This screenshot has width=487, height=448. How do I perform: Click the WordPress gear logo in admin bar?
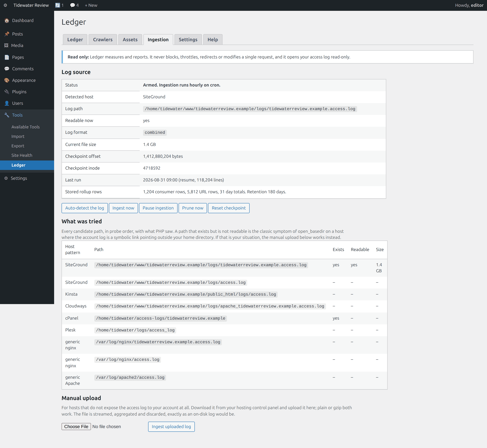pyautogui.click(x=5, y=5)
